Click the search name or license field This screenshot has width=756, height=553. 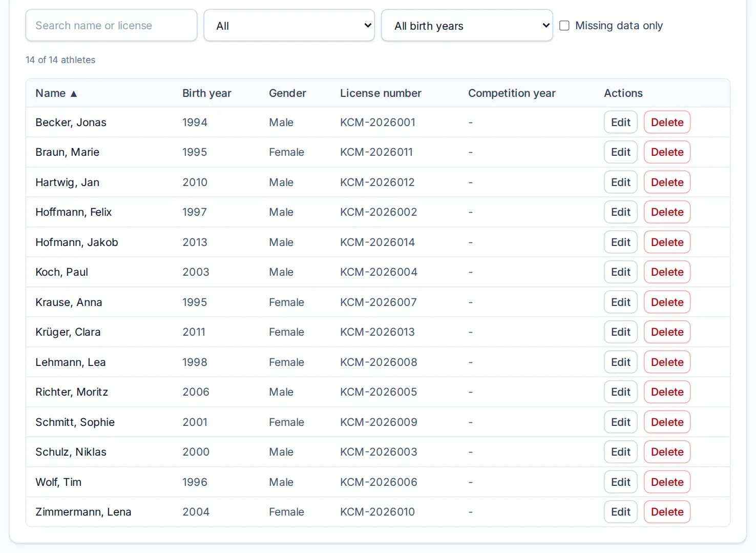click(111, 25)
